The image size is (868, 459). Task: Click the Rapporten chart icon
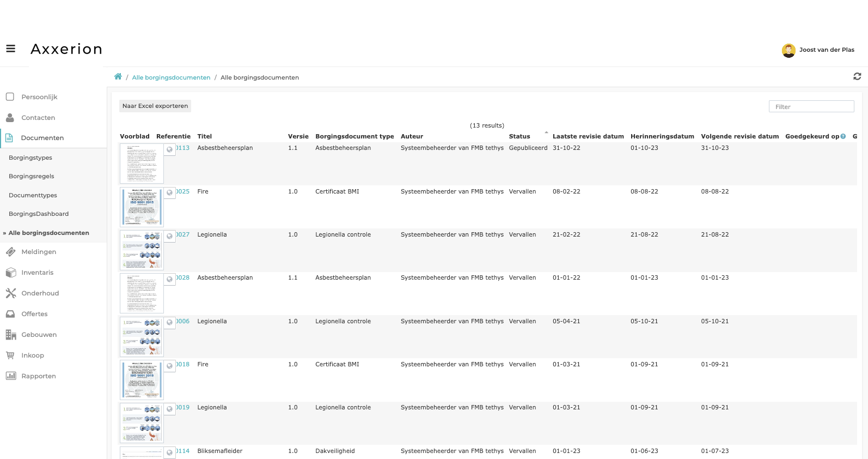[x=10, y=376]
